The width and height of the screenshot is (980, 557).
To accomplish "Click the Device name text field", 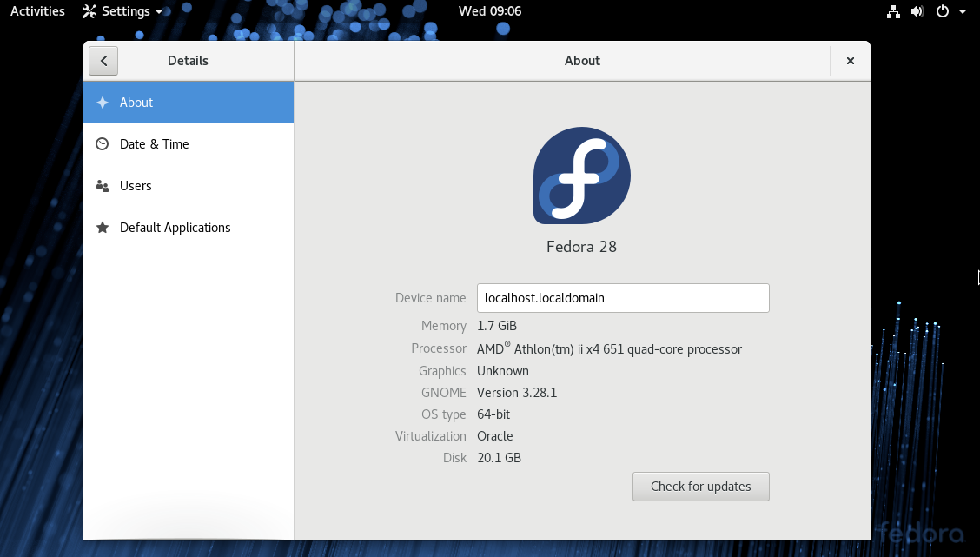I will tap(623, 298).
